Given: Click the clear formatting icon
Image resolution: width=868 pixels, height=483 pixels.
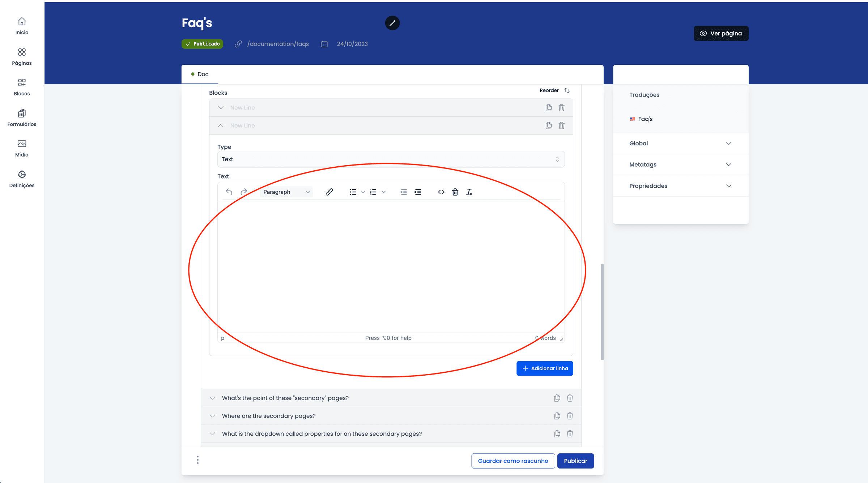Looking at the screenshot, I should click(469, 192).
